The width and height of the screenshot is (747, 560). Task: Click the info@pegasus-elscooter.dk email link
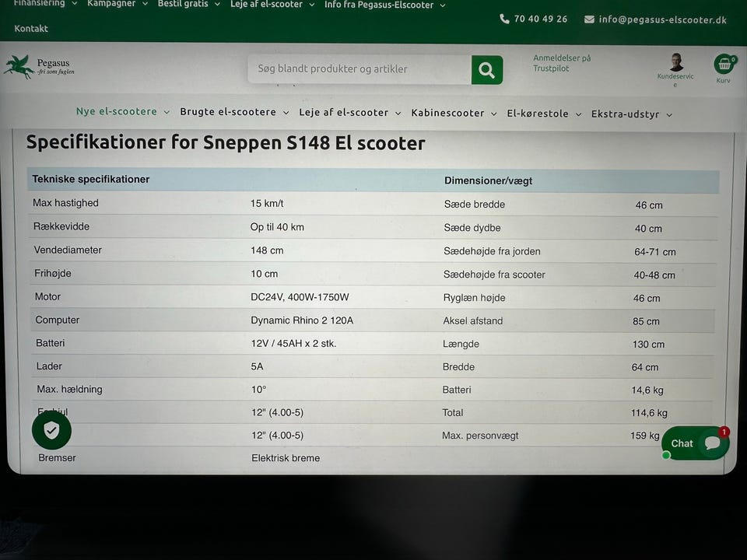[x=662, y=20]
